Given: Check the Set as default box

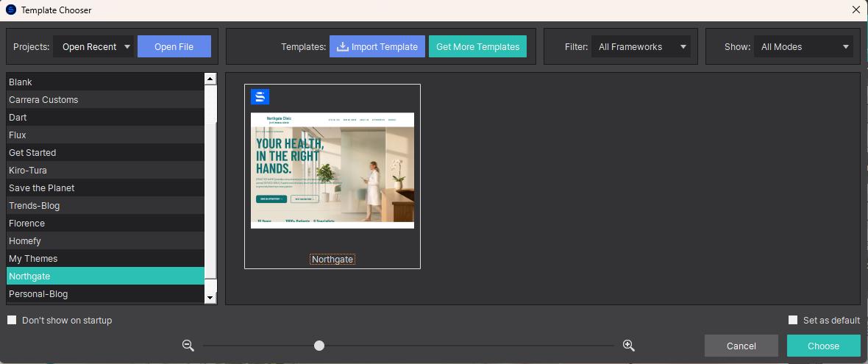Looking at the screenshot, I should pos(793,321).
